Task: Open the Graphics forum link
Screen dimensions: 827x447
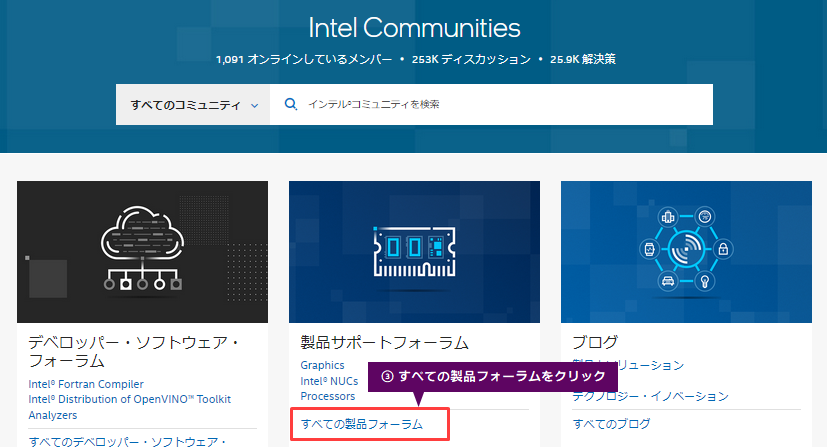Action: pos(322,365)
